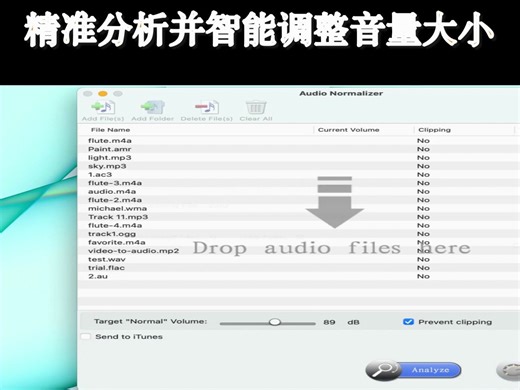Image resolution: width=520 pixels, height=390 pixels.
Task: Select the 1.ac3 file row
Action: point(299,175)
